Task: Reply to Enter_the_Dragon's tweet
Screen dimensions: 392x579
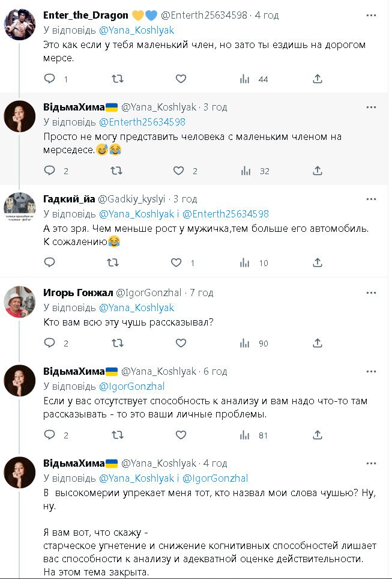Action: tap(50, 79)
